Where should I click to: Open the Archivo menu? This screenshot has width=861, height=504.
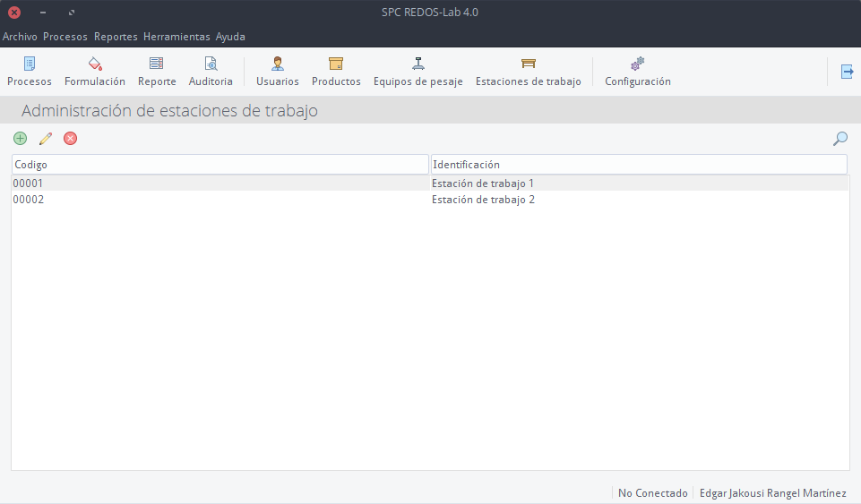[x=20, y=37]
